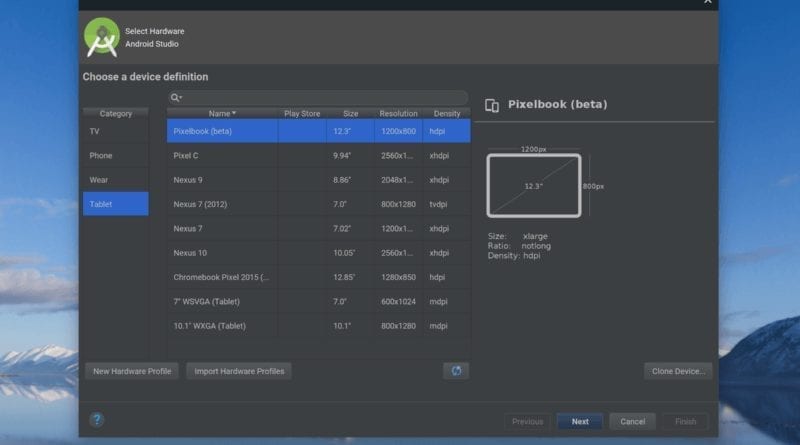Screen dimensions: 800x445
Task: Click the Clone Device button
Action: click(x=678, y=371)
